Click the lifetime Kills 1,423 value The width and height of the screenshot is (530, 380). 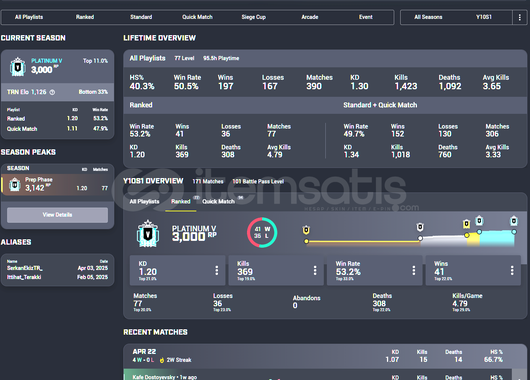[x=406, y=87]
